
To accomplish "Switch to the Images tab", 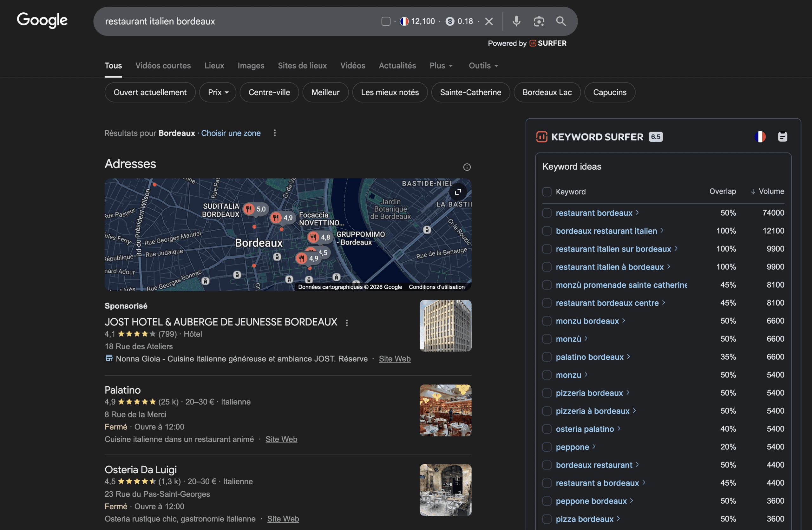I will pyautogui.click(x=251, y=65).
